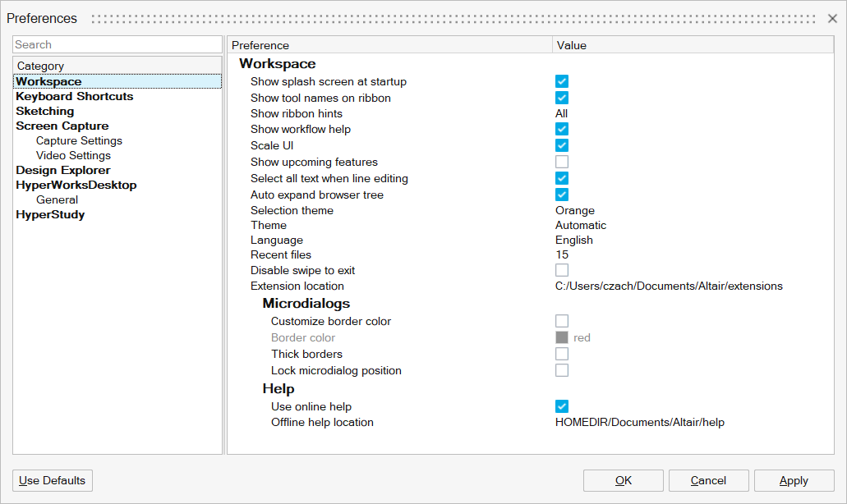Select Design Explorer category
Screen dimensions: 847x504
point(62,170)
